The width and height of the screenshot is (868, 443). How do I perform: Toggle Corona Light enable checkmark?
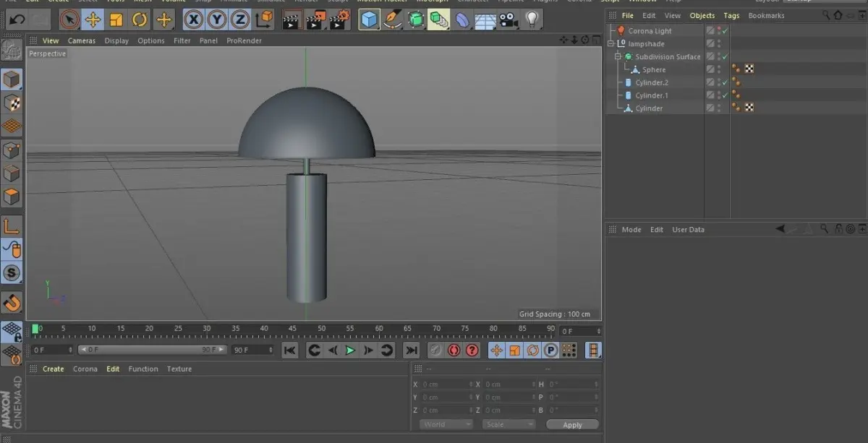[726, 31]
